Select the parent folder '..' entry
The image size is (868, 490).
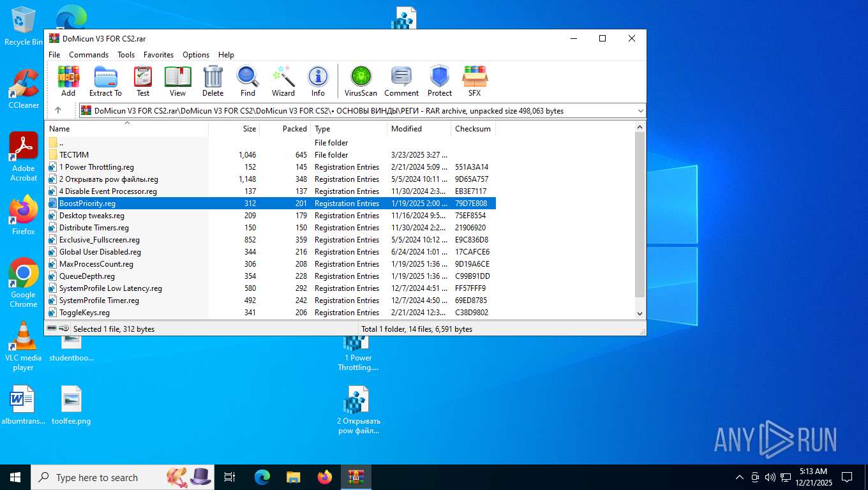(x=271, y=143)
